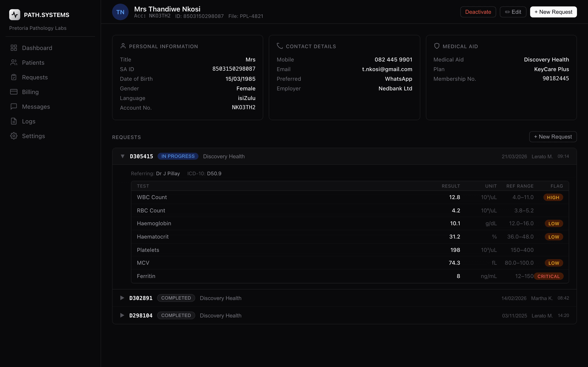Click New Request in Requests section
Viewport: 588px width, 367px height.
[x=553, y=137]
